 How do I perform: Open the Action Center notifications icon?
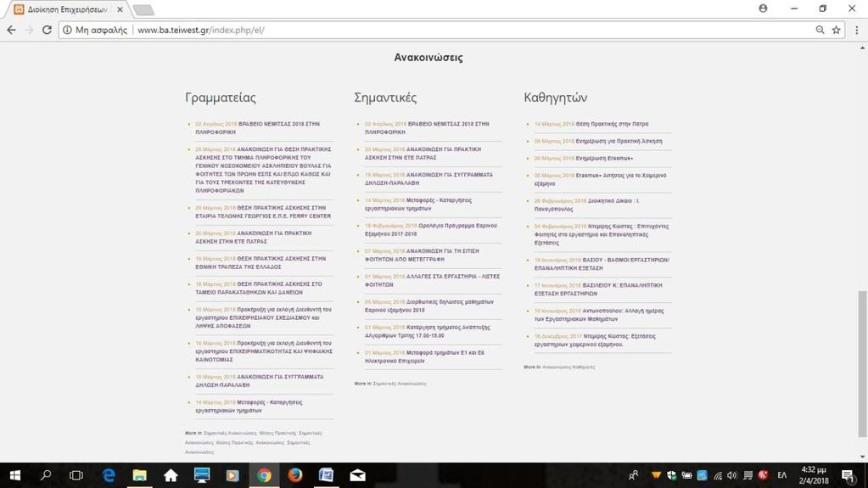tap(848, 475)
